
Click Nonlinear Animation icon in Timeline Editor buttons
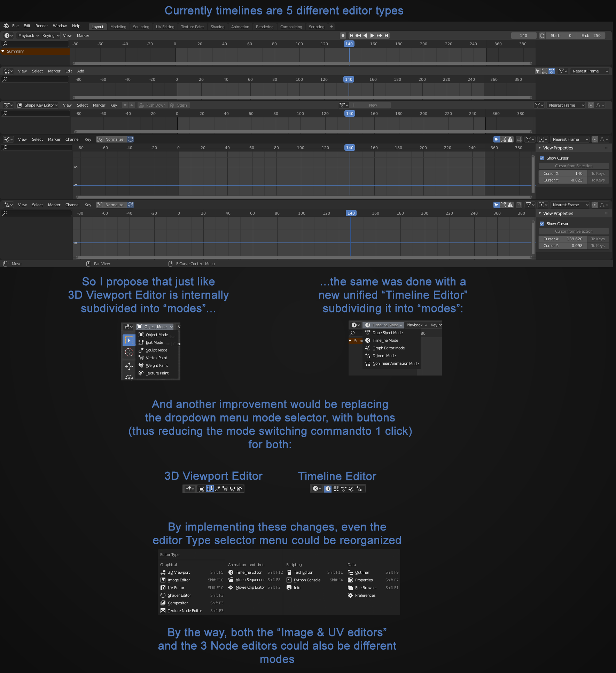336,489
